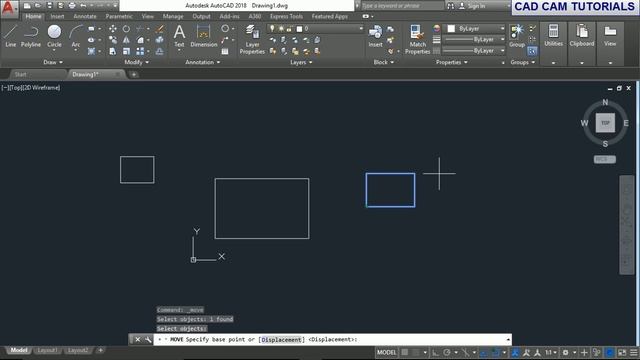The height and width of the screenshot is (360, 640).
Task: Click the Explode tool in Modify panel
Action: tap(160, 40)
